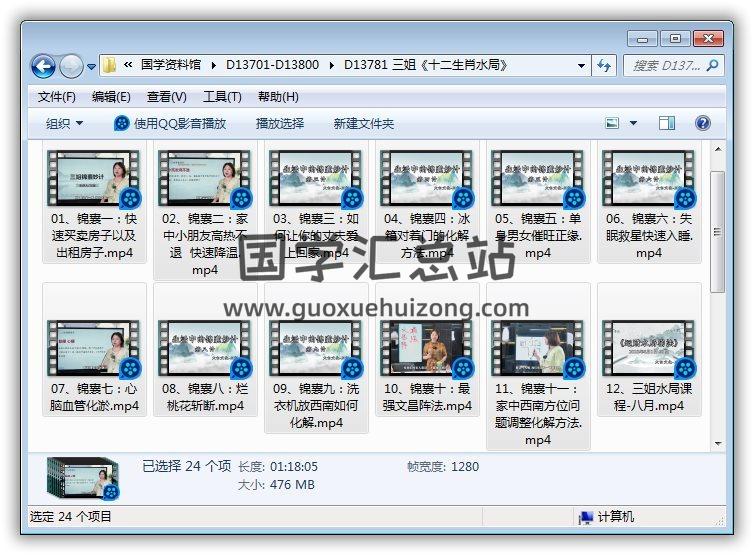Screen dimensions: 754x555
Task: Click file name 程-八月.mp4
Action: click(x=649, y=405)
